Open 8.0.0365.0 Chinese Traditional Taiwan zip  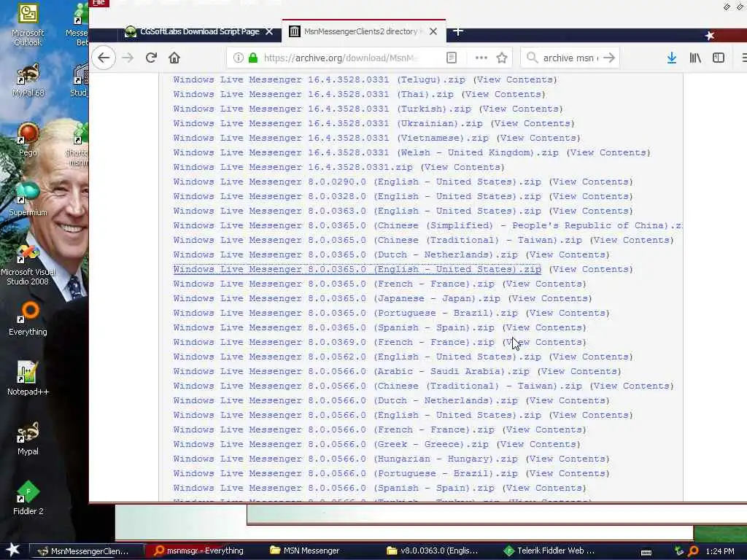click(x=377, y=241)
